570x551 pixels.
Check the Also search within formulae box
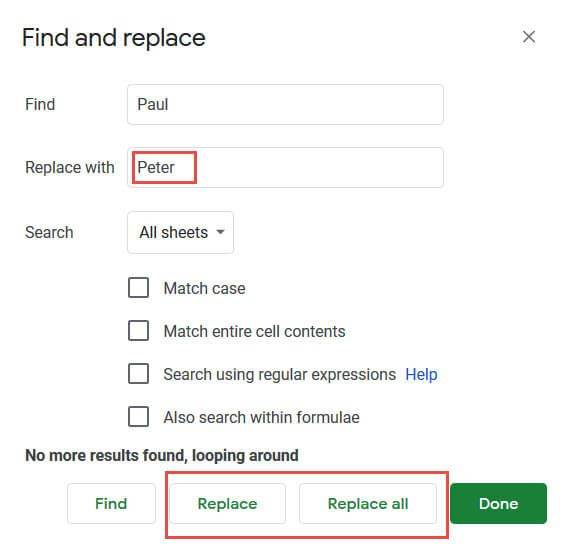[x=139, y=417]
